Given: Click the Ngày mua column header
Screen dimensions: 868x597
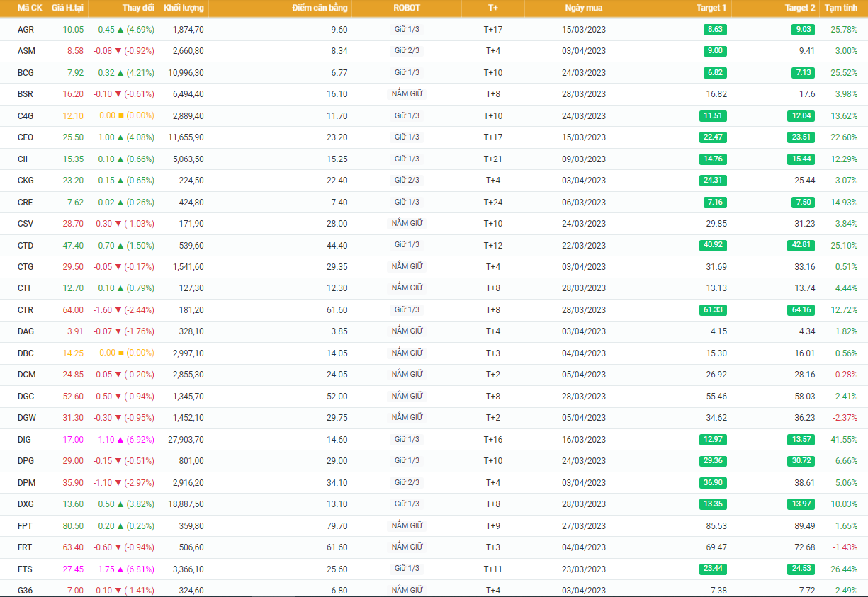Looking at the screenshot, I should pos(584,8).
